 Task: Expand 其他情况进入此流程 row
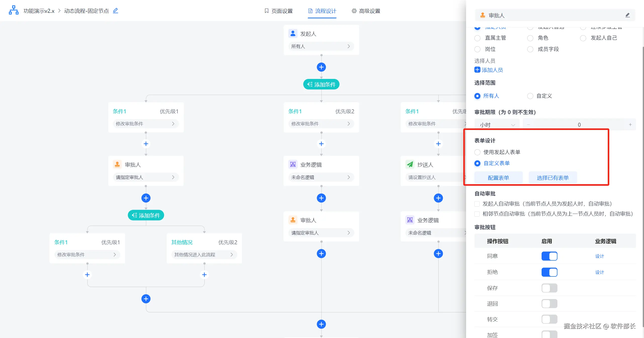click(204, 255)
